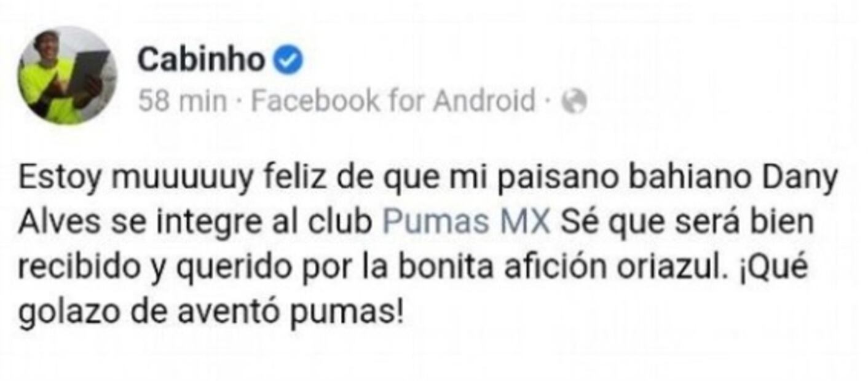Click the blue verified badge beside Cabinho
Image resolution: width=868 pixels, height=381 pixels.
(x=288, y=61)
